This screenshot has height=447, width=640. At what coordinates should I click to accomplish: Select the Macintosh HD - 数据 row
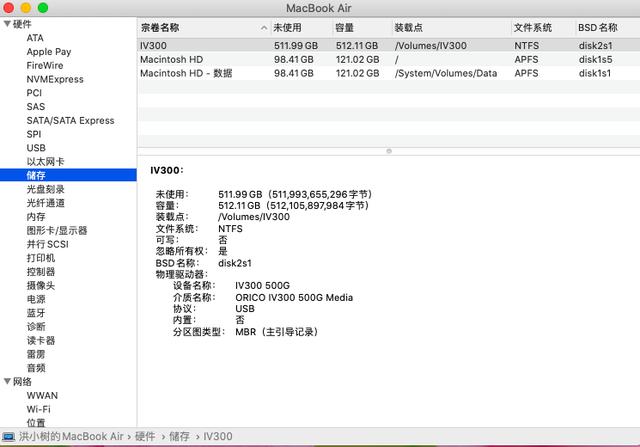click(389, 73)
